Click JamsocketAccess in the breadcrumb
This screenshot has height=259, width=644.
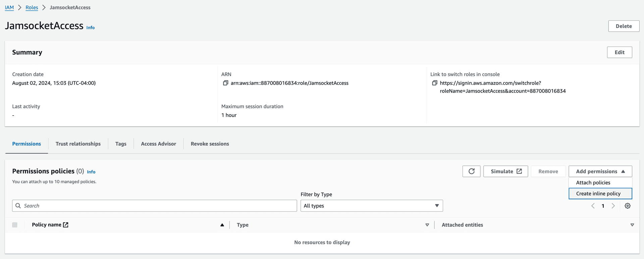70,7
